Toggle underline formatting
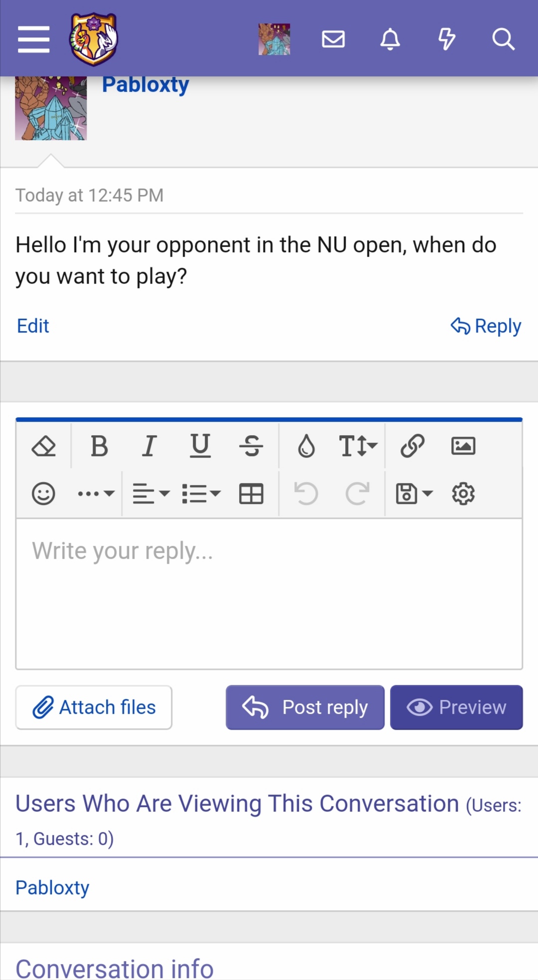This screenshot has width=538, height=980. [x=200, y=446]
